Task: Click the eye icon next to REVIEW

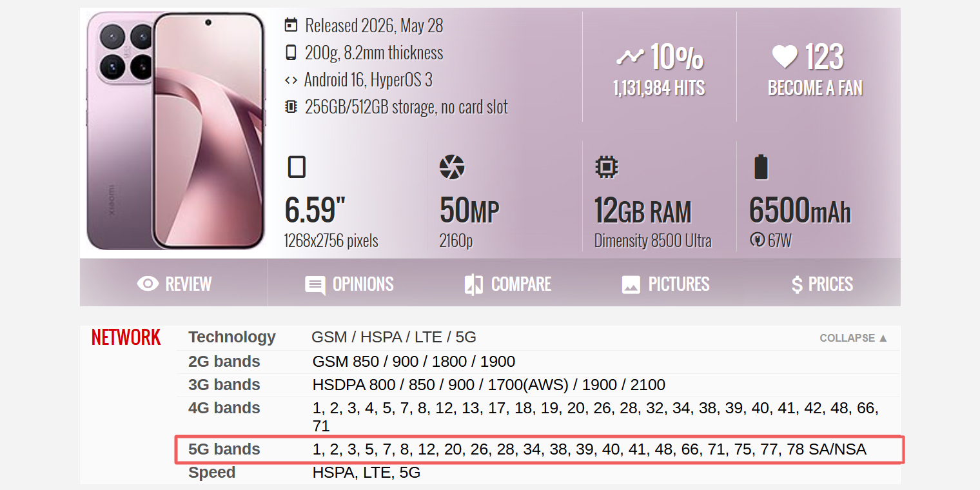Action: click(x=148, y=284)
